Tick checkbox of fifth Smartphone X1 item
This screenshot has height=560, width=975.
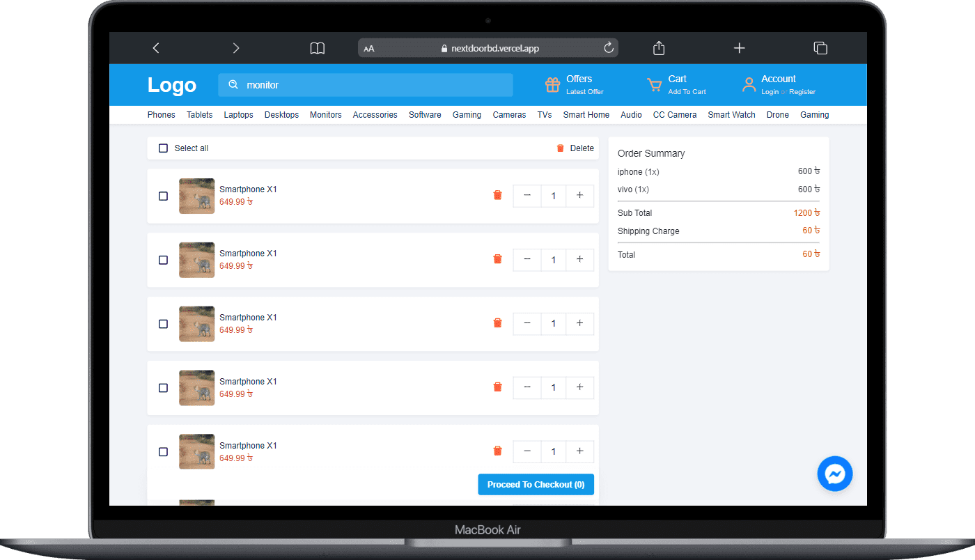163,452
